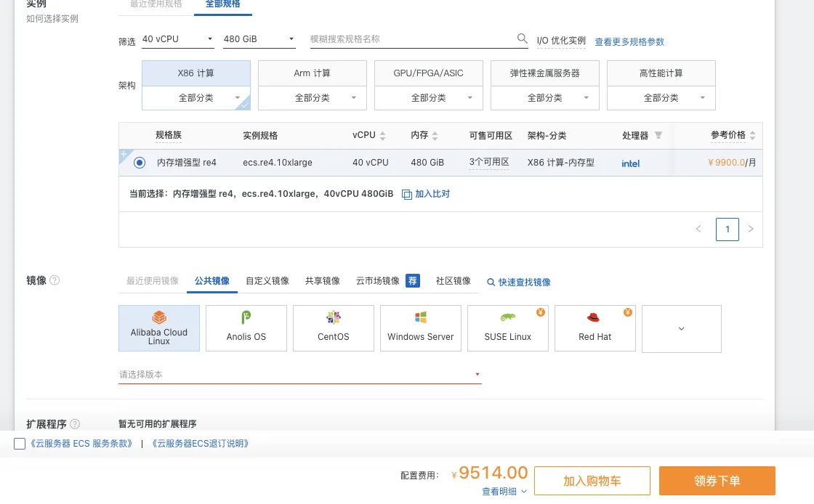This screenshot has width=814, height=504.
Task: Expand the more operating systems chevron box
Action: tap(682, 328)
